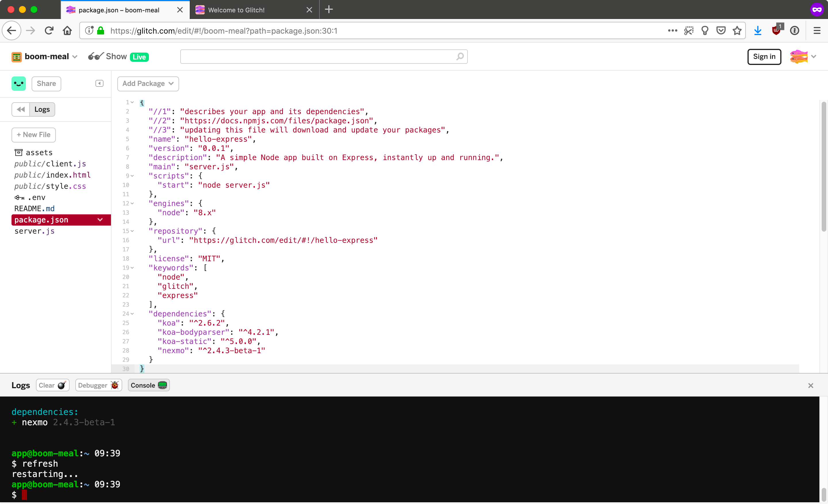Screen dimensions: 828x504
Task: Click the rewind icon beside Logs
Action: 21,109
